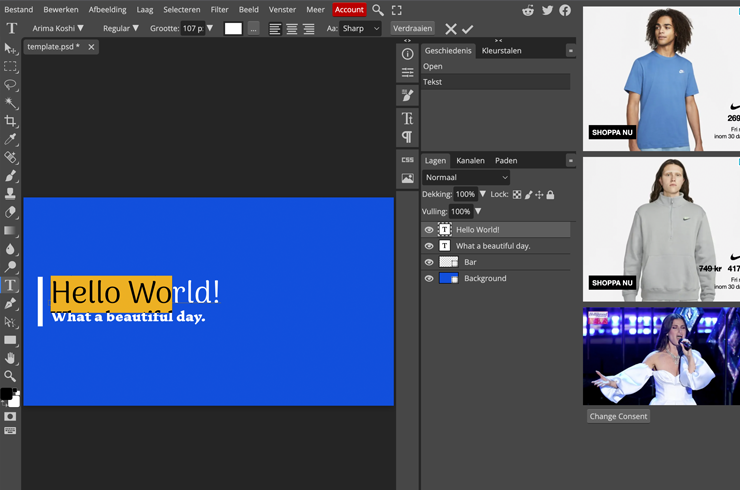Expand the Dekking opacity slider arrow
Screen dimensions: 740x490
click(x=482, y=194)
